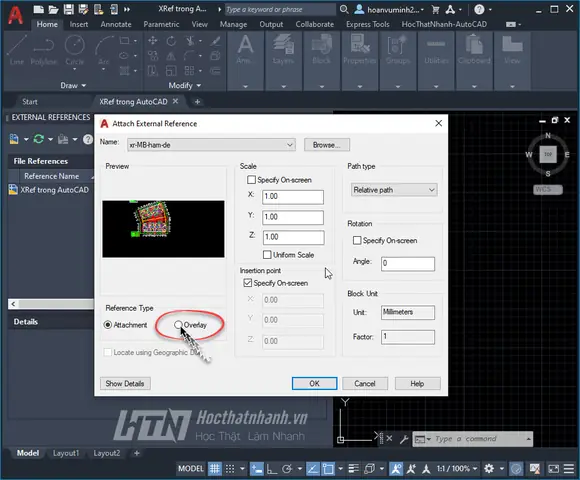Select the Polyline tool
The width and height of the screenshot is (580, 480).
coord(44,50)
